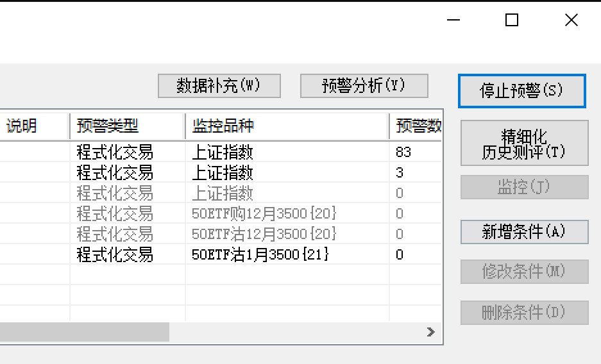The image size is (601, 364).
Task: Click the 说明 column header
Action: click(35, 126)
